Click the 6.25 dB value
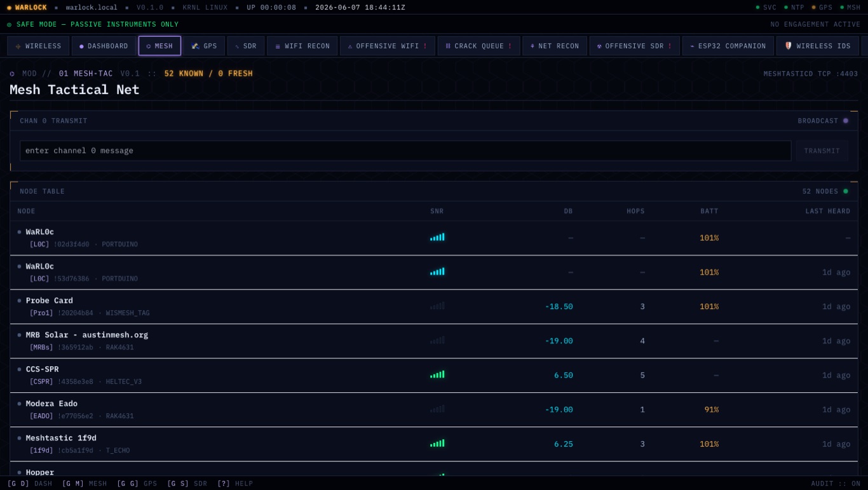868x490 pixels. [x=563, y=444]
